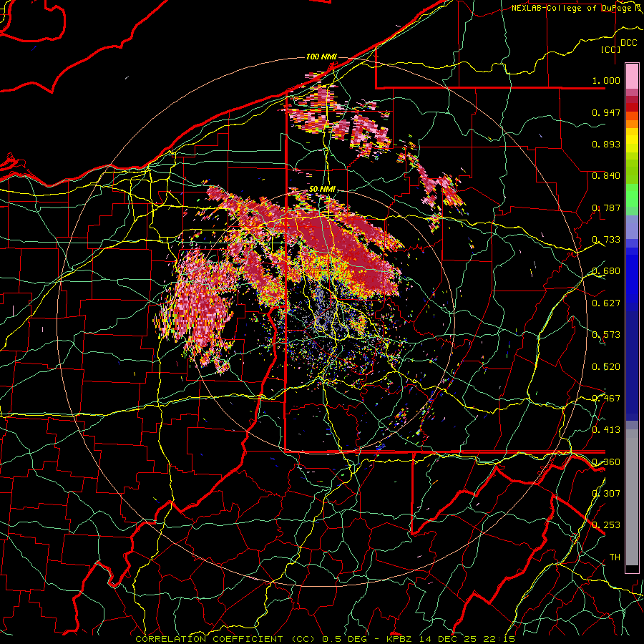Select the 0.680 scale value
The image size is (644, 644).
coord(606,271)
